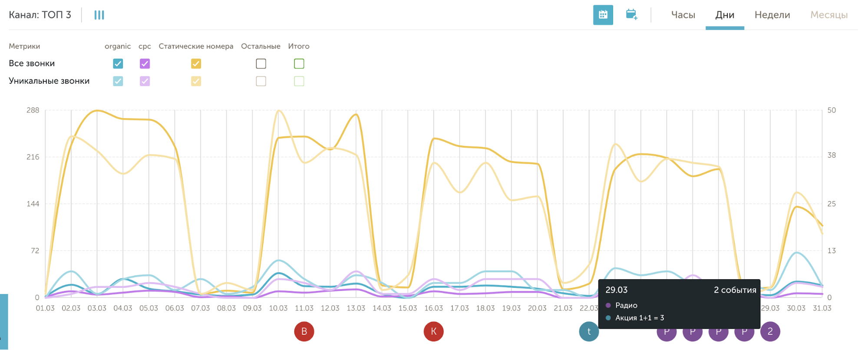Toggle organic for Уникальные звонки

click(118, 81)
